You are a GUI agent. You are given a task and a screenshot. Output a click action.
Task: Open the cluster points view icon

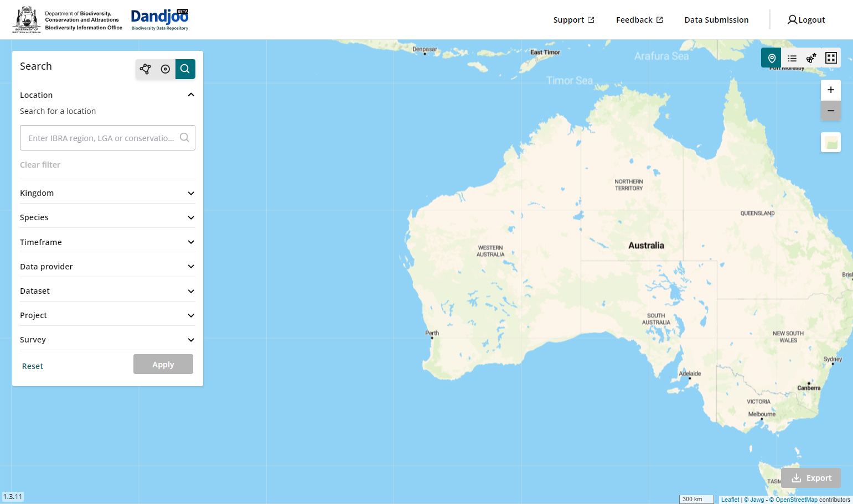tap(811, 58)
